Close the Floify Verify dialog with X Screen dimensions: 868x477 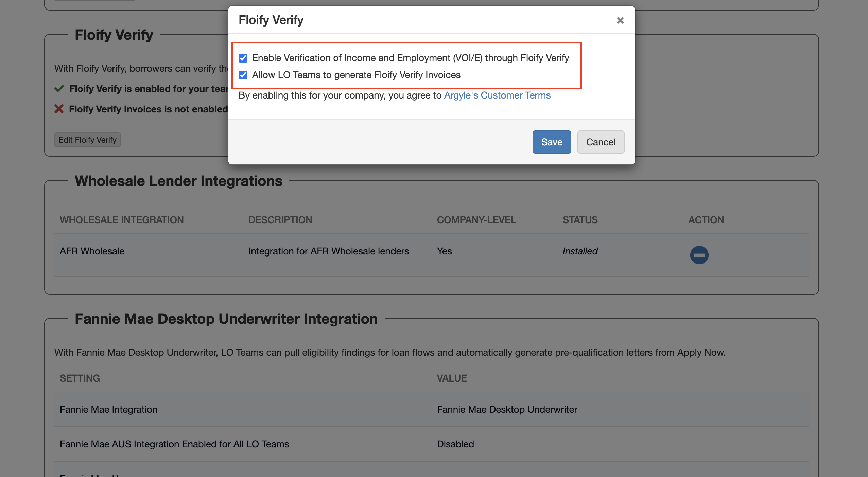[620, 20]
